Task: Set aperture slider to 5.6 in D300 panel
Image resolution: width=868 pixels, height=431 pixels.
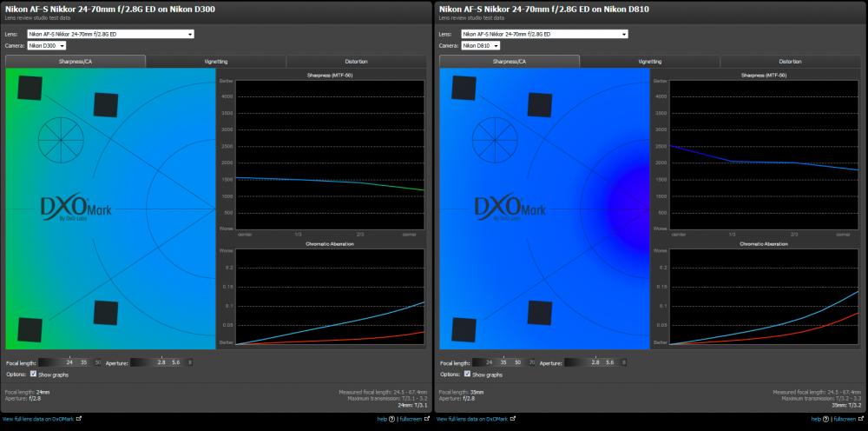Action: (176, 363)
